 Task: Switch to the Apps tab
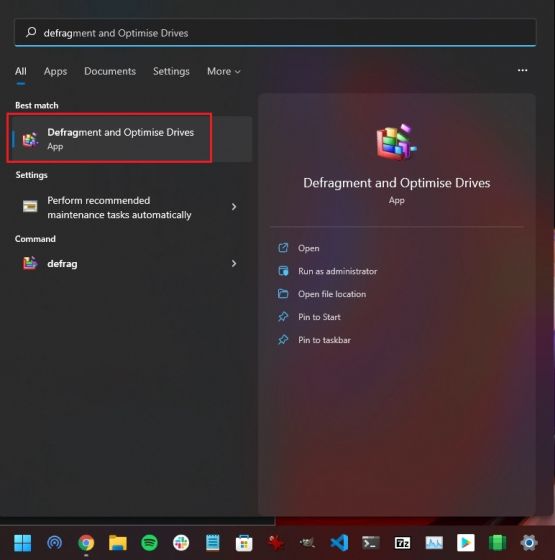tap(55, 71)
